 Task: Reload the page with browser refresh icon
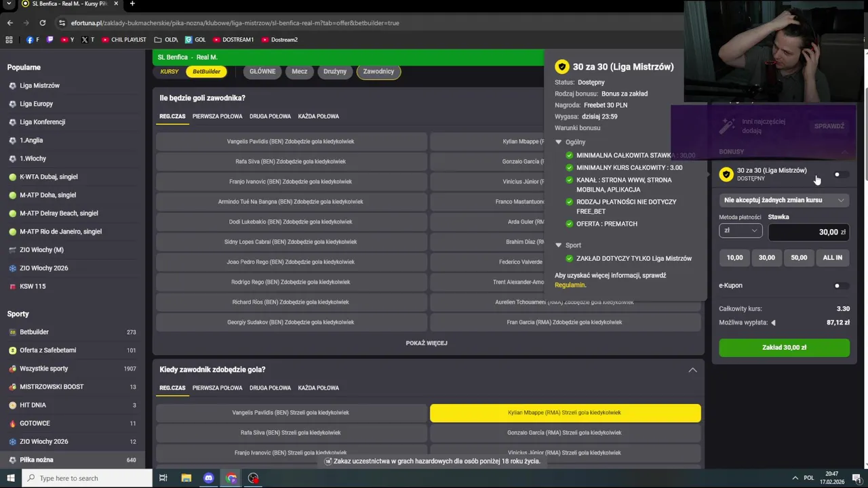[x=42, y=23]
